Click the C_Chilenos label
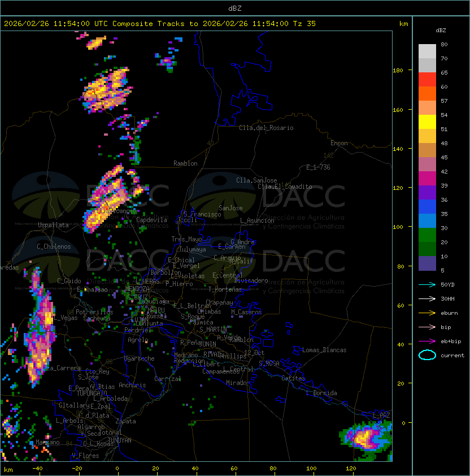The height and width of the screenshot is (476, 470). point(54,246)
